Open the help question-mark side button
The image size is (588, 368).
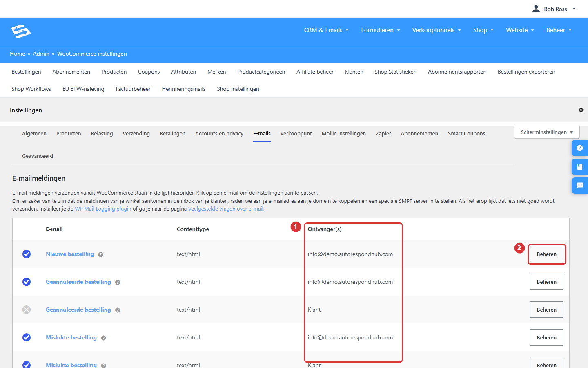579,148
